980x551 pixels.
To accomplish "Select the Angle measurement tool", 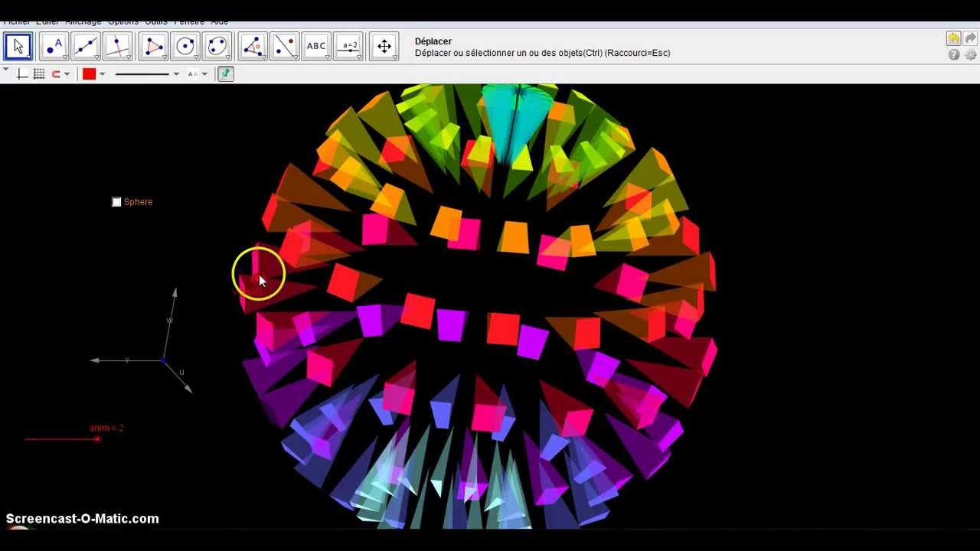I will pos(253,47).
